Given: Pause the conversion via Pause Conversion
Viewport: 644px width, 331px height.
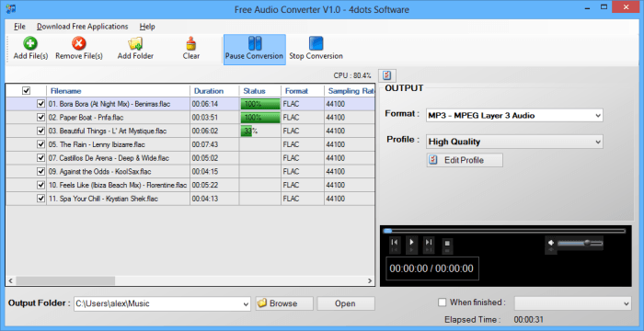Looking at the screenshot, I should (254, 50).
